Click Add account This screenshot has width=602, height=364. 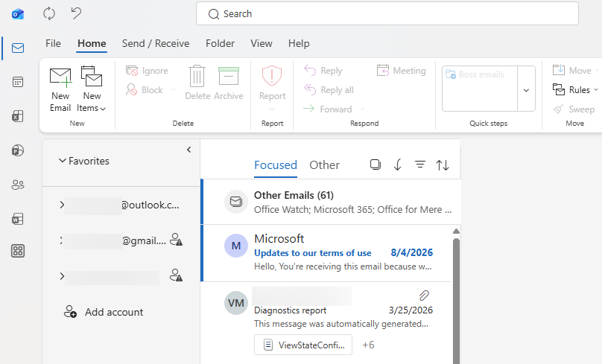tap(104, 312)
